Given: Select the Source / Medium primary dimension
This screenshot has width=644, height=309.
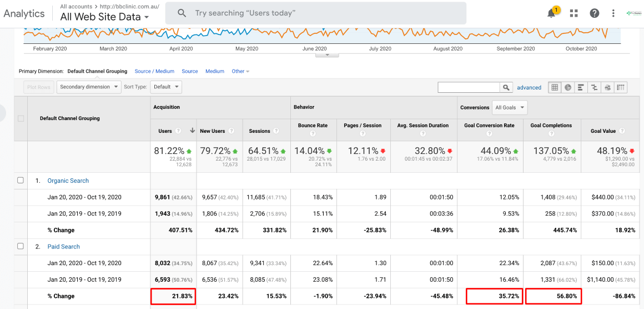Looking at the screenshot, I should click(154, 71).
